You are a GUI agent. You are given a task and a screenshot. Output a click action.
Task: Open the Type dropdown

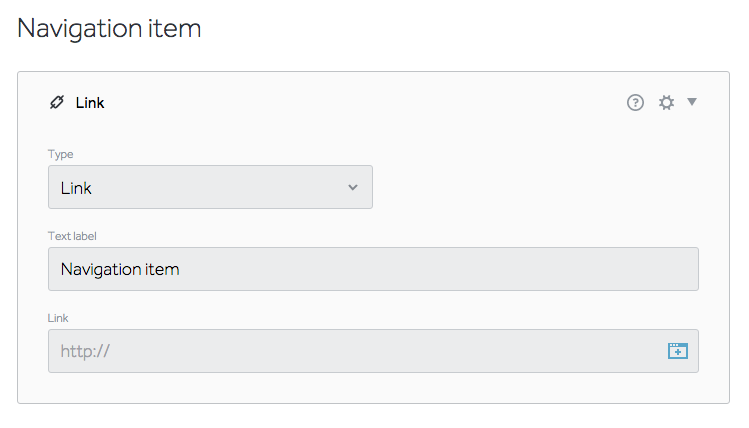[210, 187]
